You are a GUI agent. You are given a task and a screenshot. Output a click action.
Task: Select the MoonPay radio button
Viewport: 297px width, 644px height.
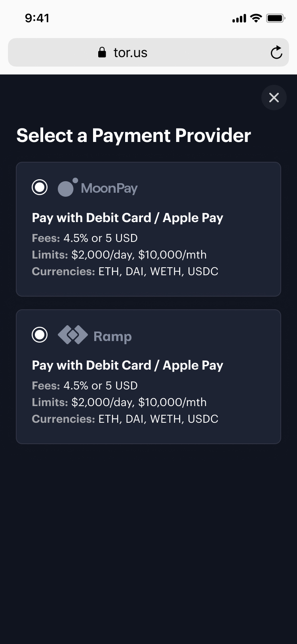pyautogui.click(x=40, y=187)
